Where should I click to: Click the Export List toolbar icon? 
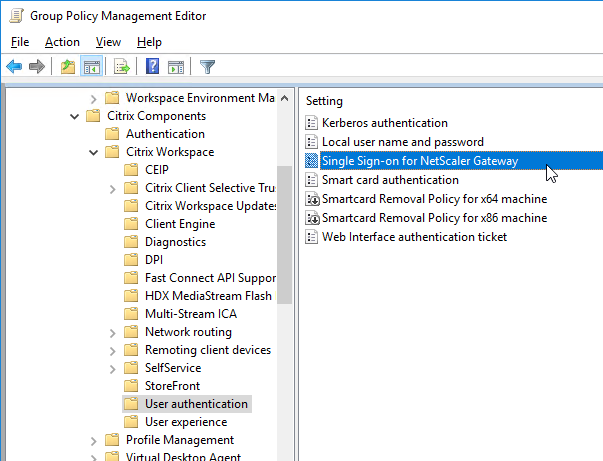(122, 67)
